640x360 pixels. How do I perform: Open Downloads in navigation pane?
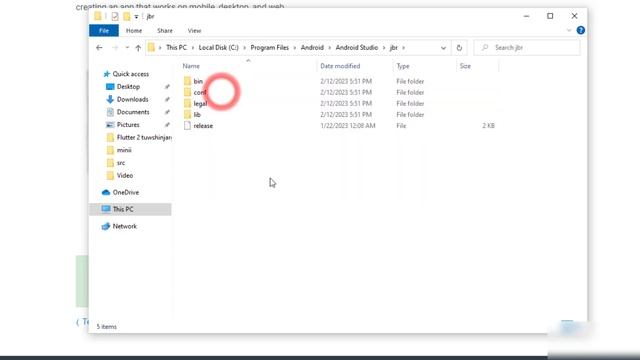pyautogui.click(x=132, y=99)
